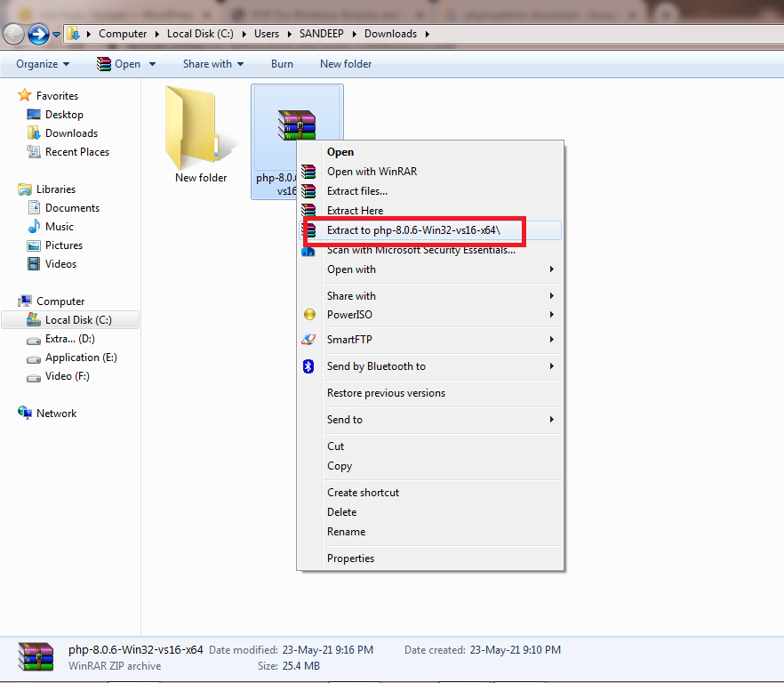Select the Music library icon
This screenshot has width=784, height=683.
tap(34, 227)
